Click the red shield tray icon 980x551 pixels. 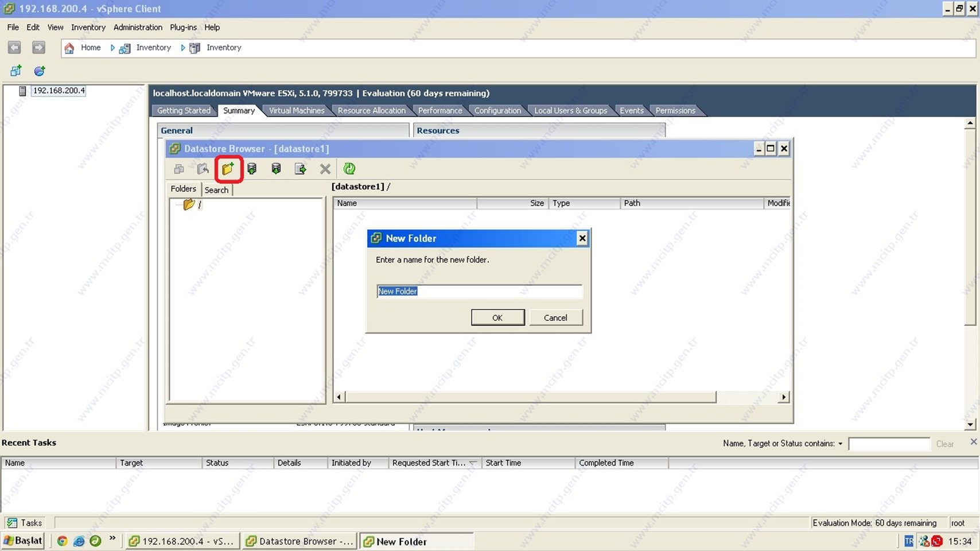937,541
